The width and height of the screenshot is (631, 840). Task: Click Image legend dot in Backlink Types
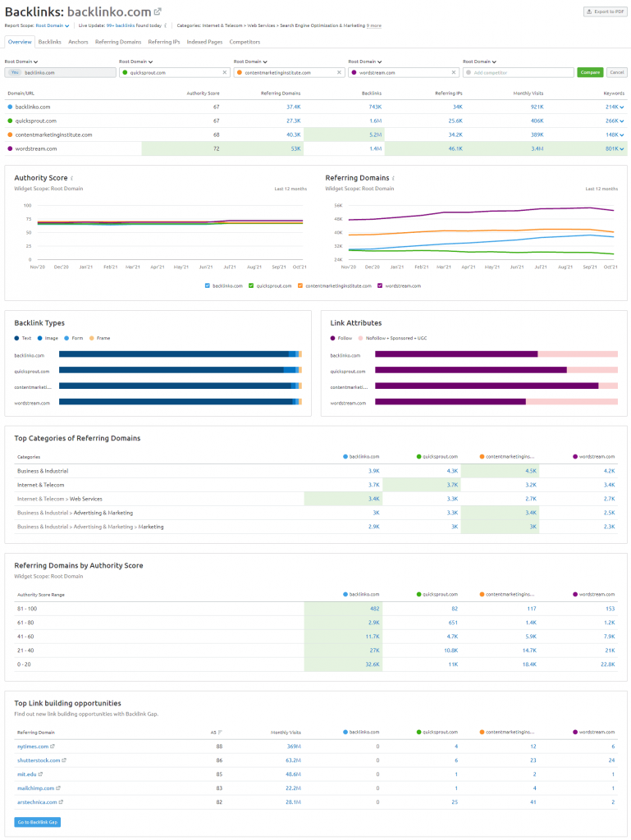tap(39, 338)
